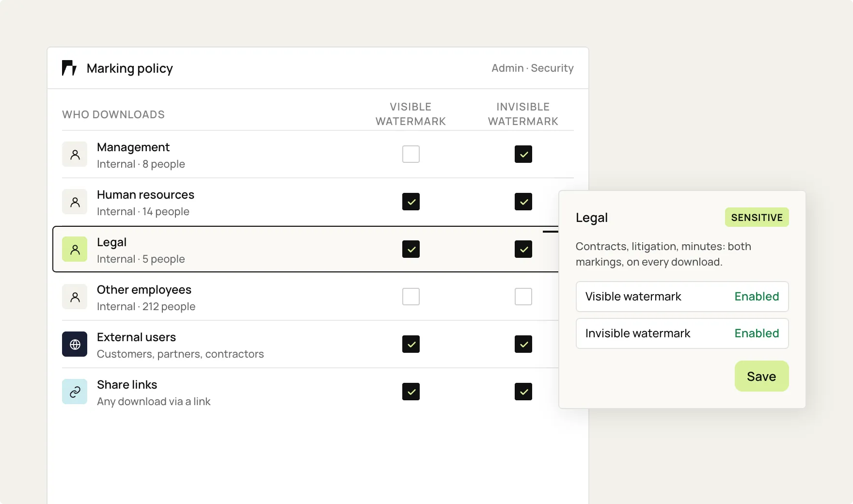
Task: Click the Share links chain icon
Action: point(75,392)
